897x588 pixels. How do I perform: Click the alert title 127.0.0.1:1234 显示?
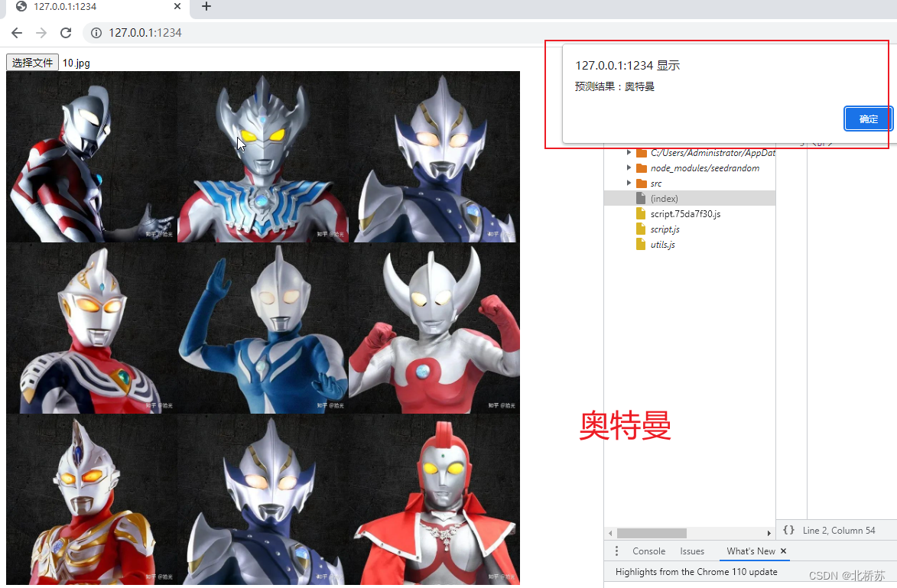[x=628, y=66]
